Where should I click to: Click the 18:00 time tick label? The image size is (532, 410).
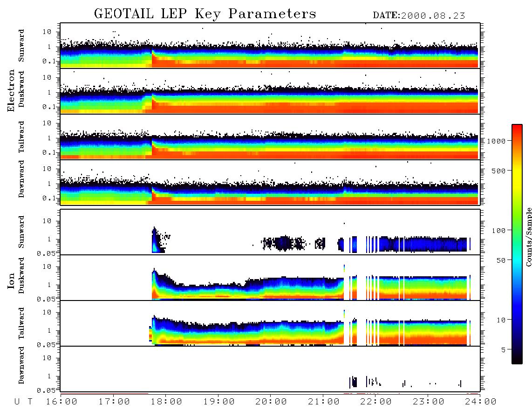point(167,402)
